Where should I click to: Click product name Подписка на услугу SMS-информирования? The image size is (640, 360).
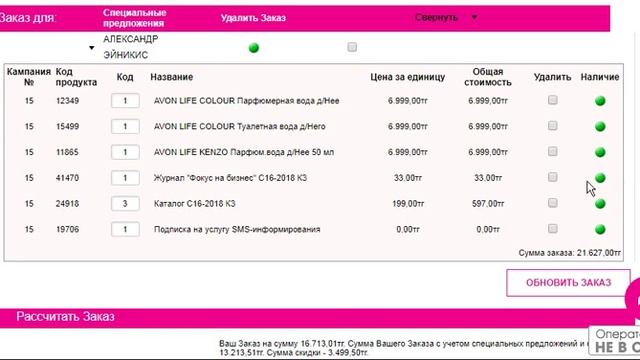237,229
